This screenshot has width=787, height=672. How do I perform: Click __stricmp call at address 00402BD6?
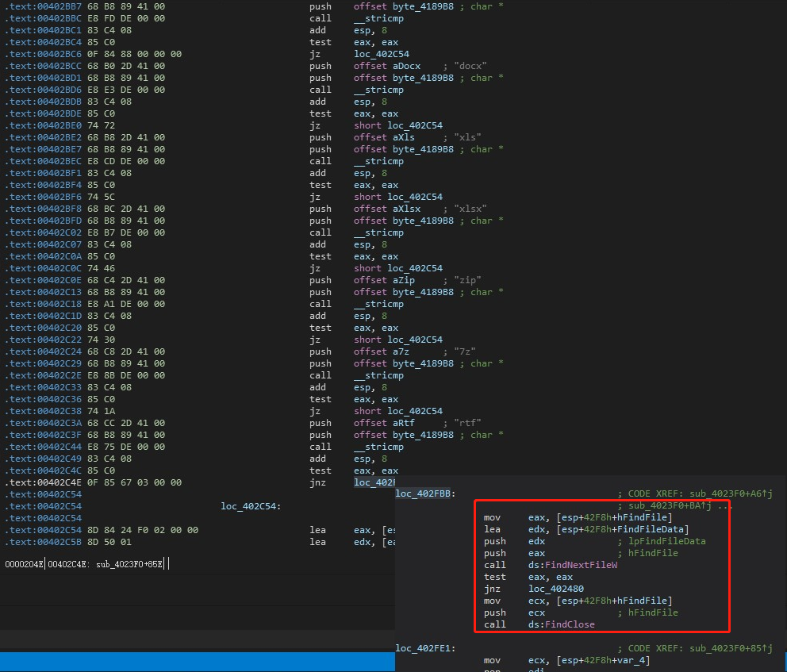point(378,90)
